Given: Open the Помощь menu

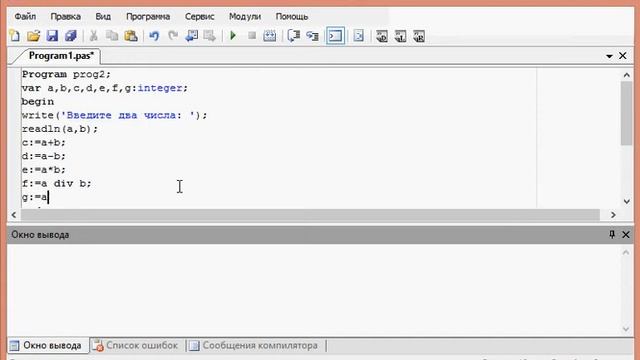Looking at the screenshot, I should 292,17.
